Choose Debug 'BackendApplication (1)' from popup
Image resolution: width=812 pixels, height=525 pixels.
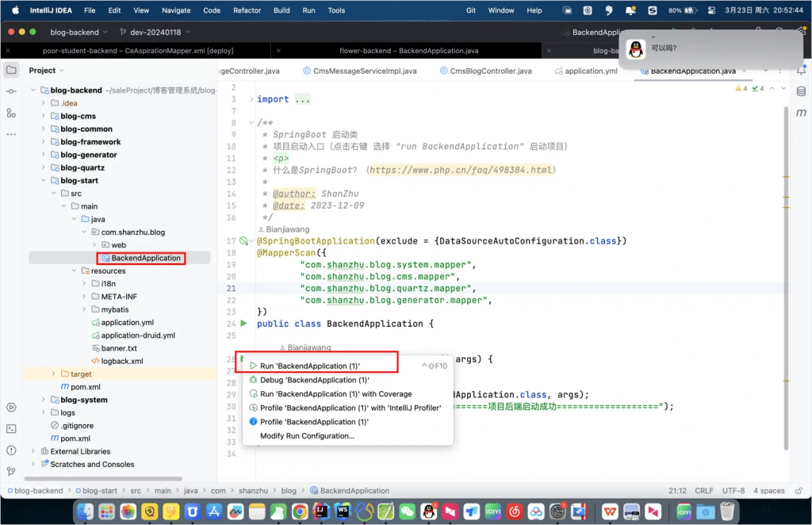click(314, 380)
